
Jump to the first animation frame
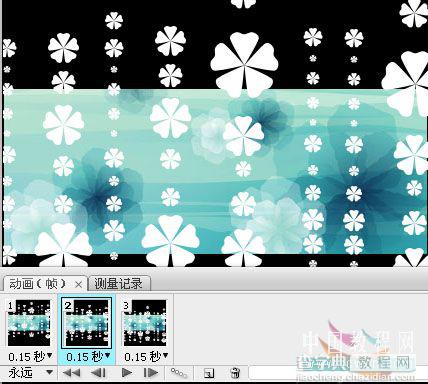tap(71, 372)
